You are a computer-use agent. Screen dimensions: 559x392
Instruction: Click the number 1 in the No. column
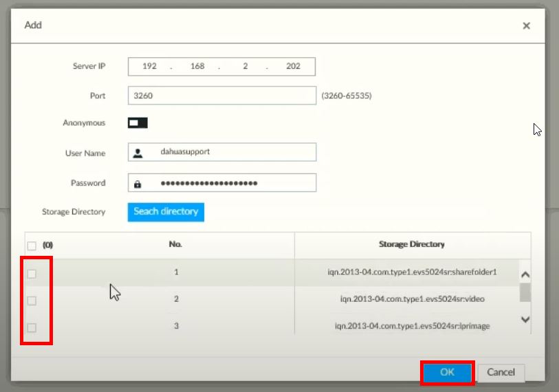(176, 272)
